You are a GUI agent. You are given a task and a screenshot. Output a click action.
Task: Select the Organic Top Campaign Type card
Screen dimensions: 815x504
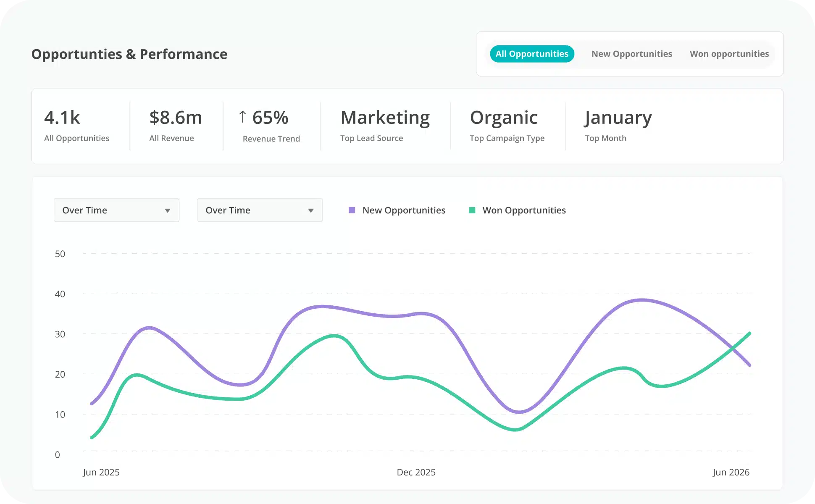(506, 125)
